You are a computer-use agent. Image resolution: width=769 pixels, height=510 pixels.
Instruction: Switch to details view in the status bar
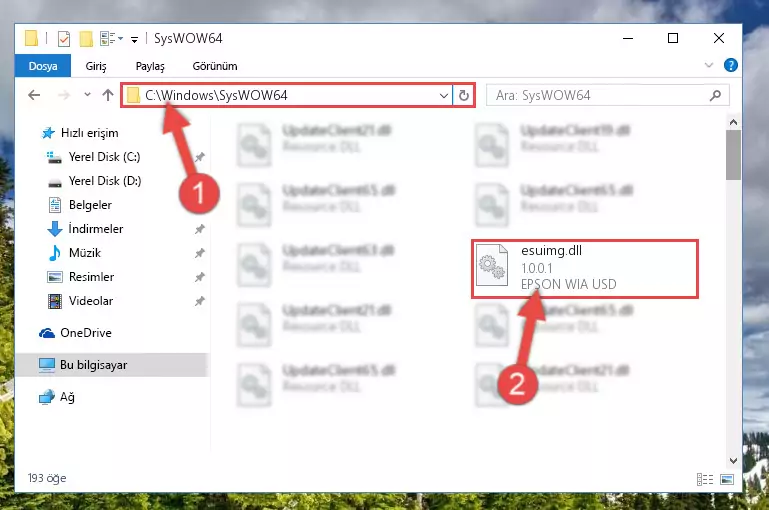click(x=705, y=479)
